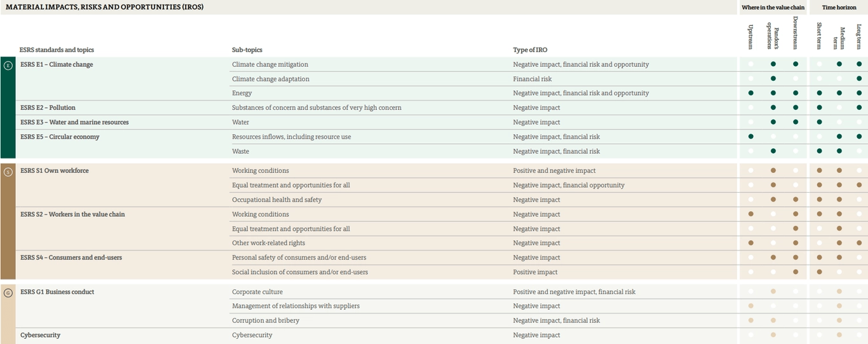
Task: Click 'Corruption and bribery' sub-topic
Action: pyautogui.click(x=266, y=320)
